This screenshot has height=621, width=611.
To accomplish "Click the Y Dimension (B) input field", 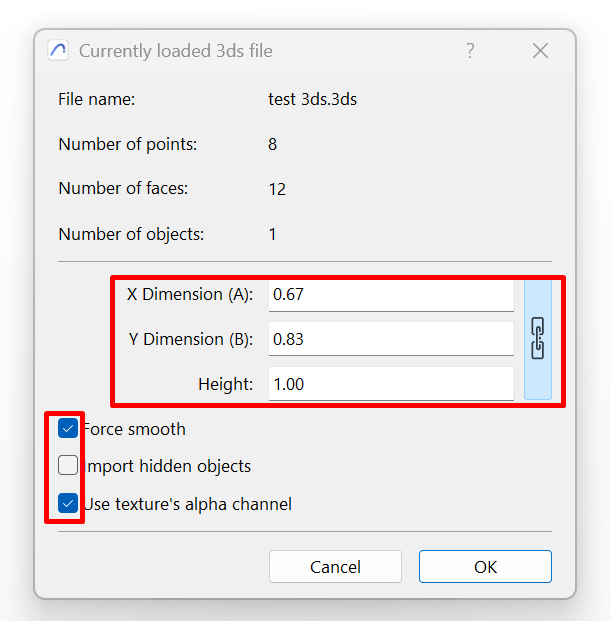I will [x=390, y=339].
